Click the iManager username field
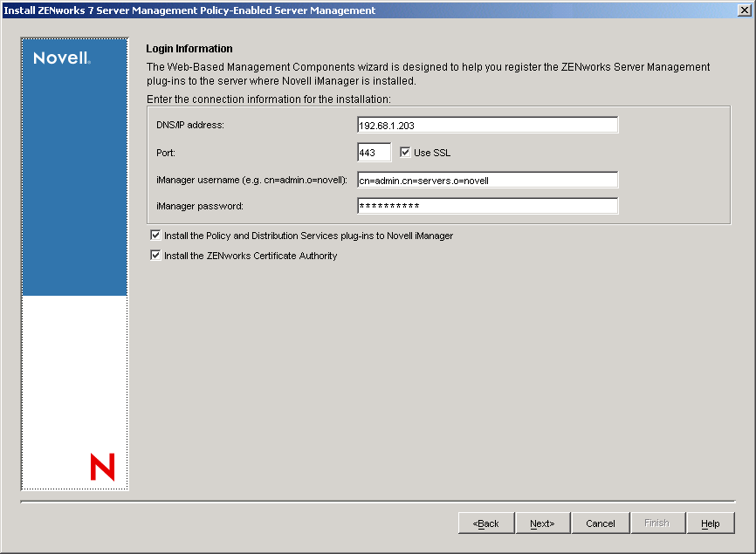This screenshot has width=756, height=554. [x=487, y=180]
